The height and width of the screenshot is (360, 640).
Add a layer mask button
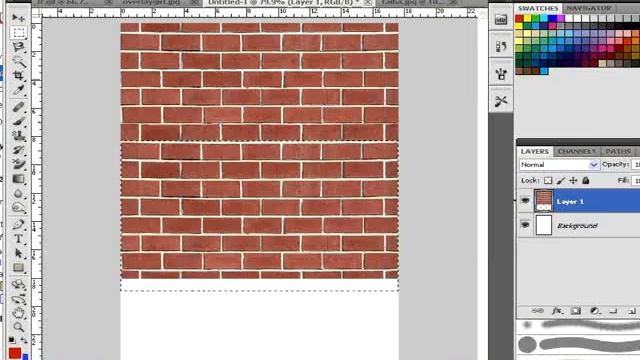point(576,311)
